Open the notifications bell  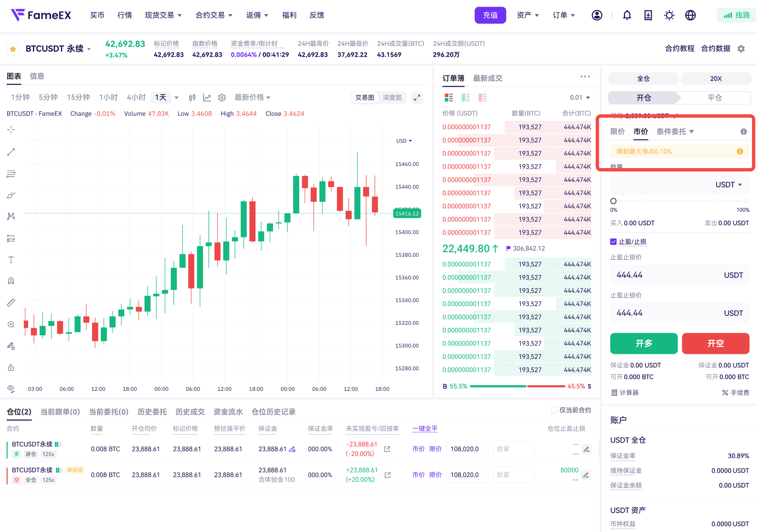pyautogui.click(x=627, y=16)
